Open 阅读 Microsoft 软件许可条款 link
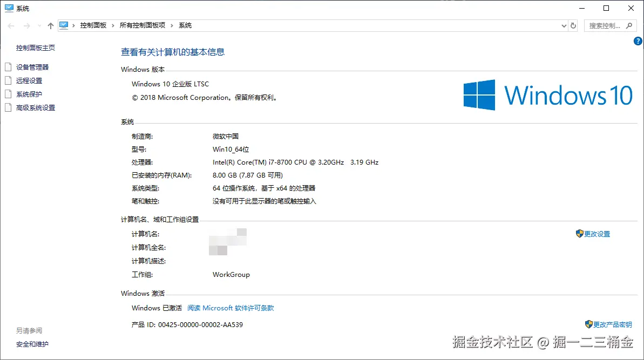Image resolution: width=644 pixels, height=360 pixels. (231, 308)
